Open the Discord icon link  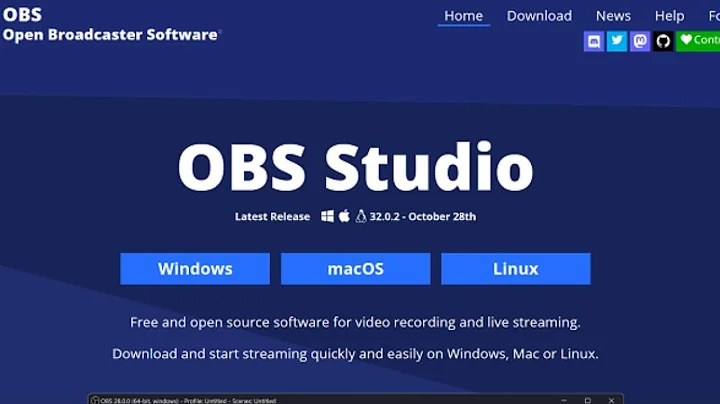tap(594, 41)
